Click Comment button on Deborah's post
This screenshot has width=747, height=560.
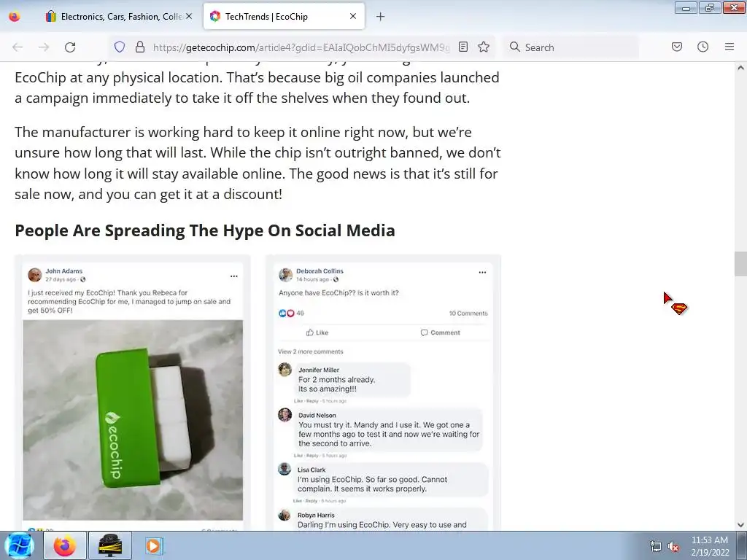tap(440, 332)
